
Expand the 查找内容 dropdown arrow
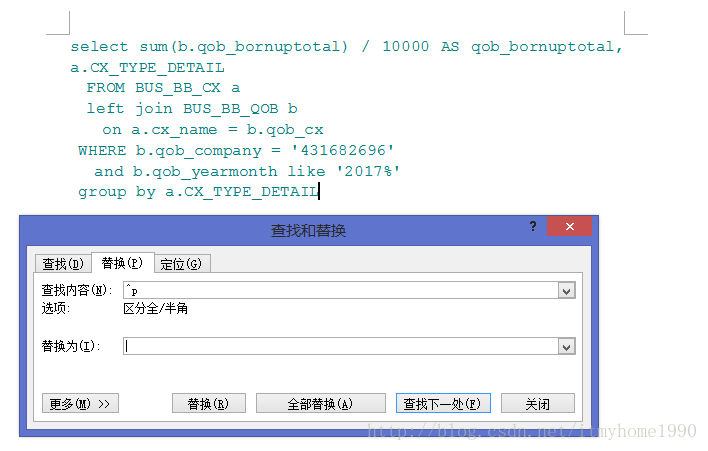click(x=566, y=291)
